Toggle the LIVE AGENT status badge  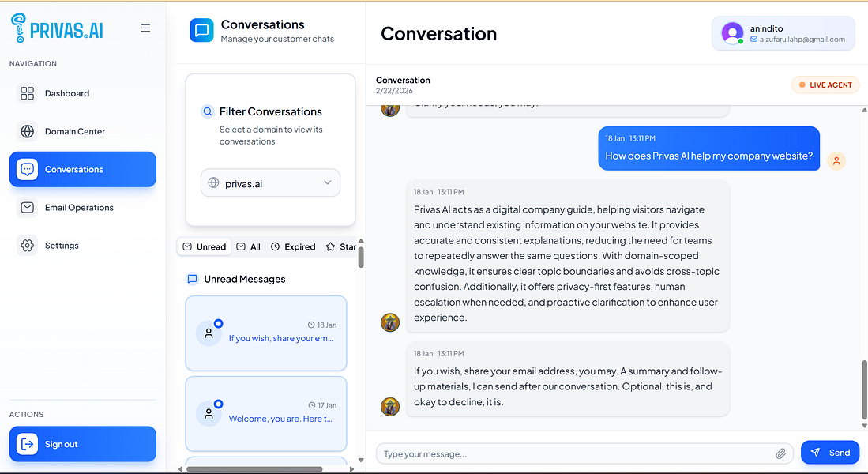click(x=825, y=85)
